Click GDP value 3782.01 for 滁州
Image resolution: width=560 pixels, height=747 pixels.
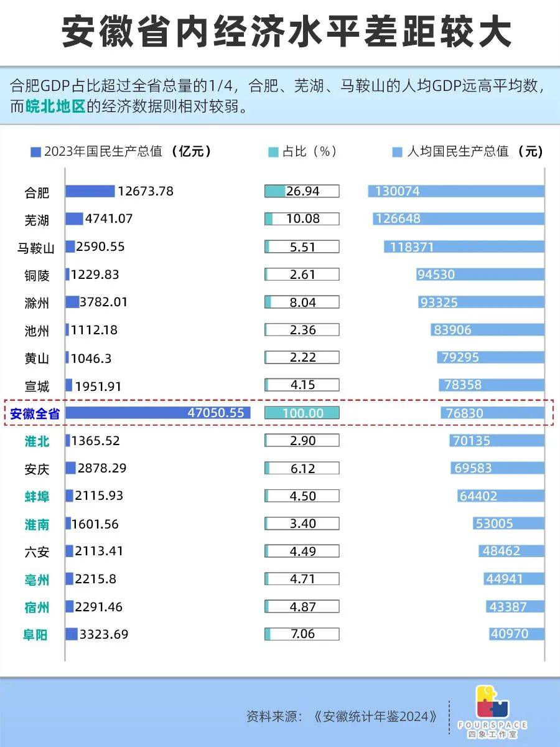pos(104,302)
